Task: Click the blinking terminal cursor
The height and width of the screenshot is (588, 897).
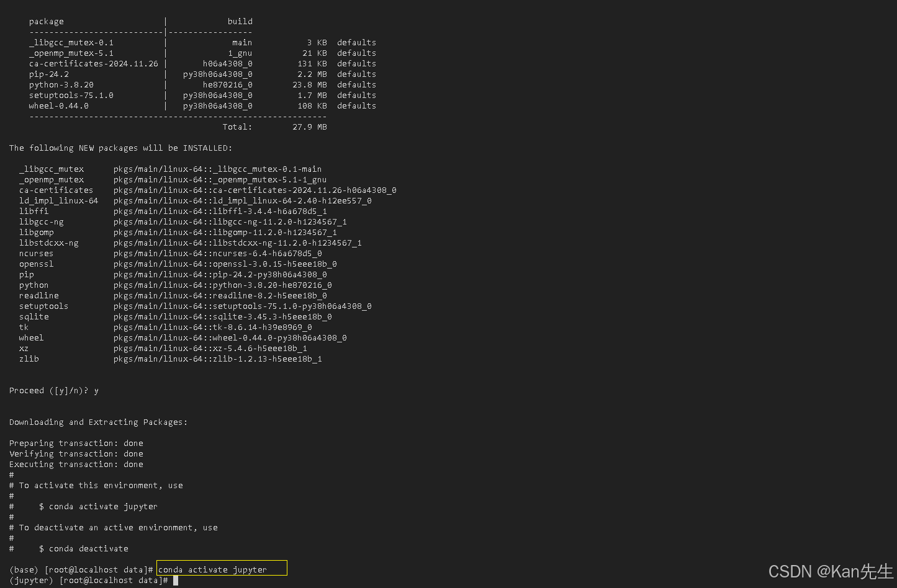Action: pos(176,580)
